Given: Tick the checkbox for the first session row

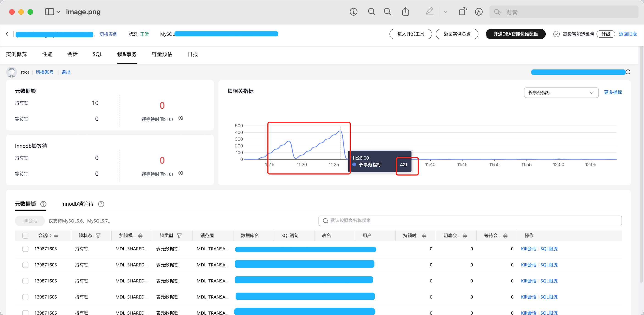Looking at the screenshot, I should (25, 249).
